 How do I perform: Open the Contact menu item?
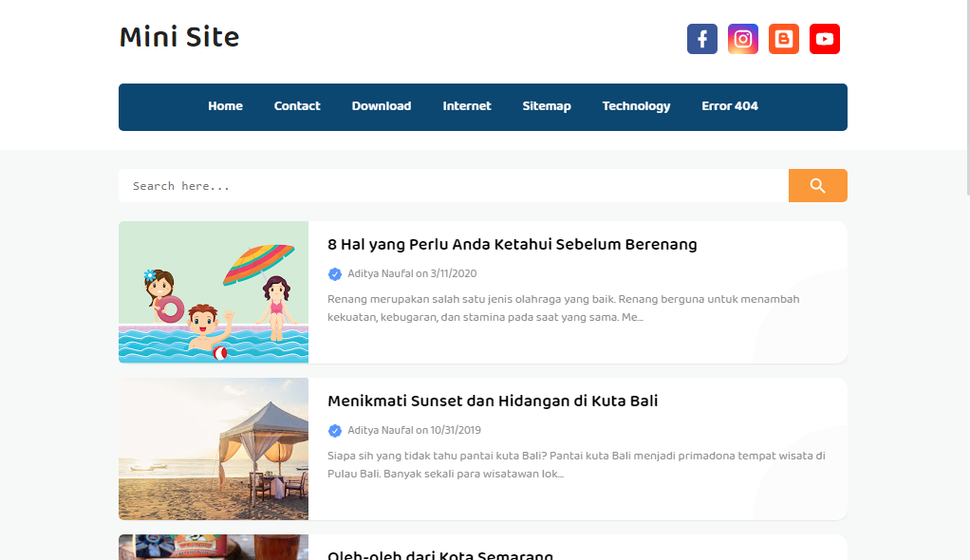tap(297, 105)
